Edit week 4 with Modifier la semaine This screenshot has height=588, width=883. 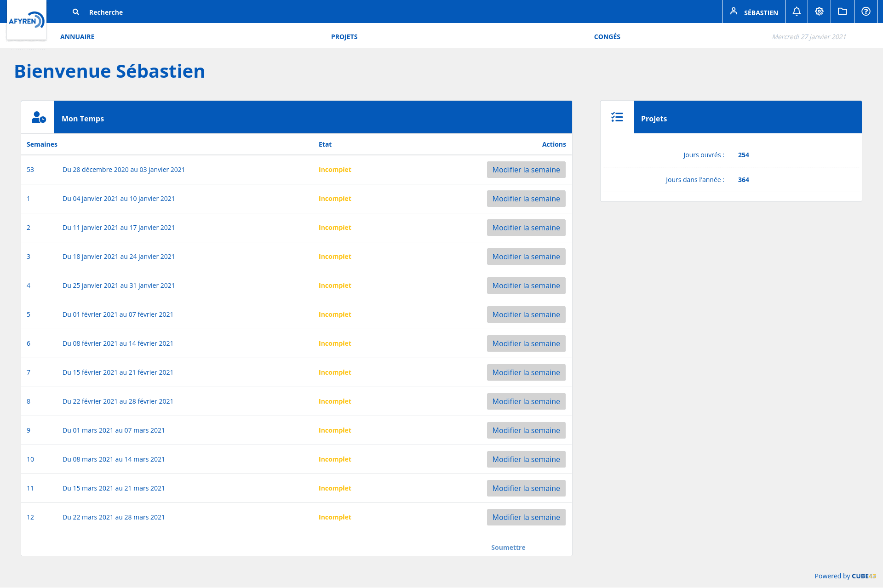click(526, 285)
